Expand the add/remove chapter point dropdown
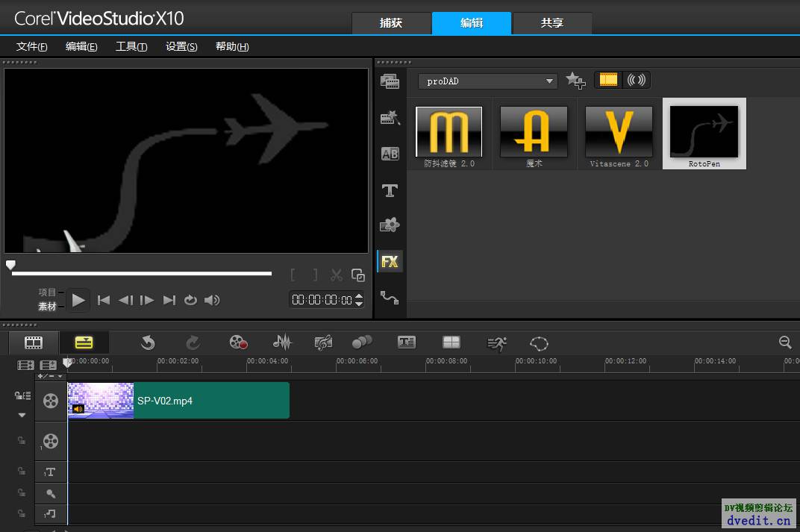800x532 pixels. [x=50, y=376]
